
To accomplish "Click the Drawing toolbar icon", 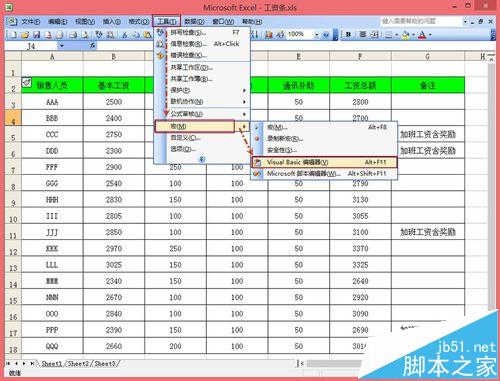I will [x=280, y=34].
